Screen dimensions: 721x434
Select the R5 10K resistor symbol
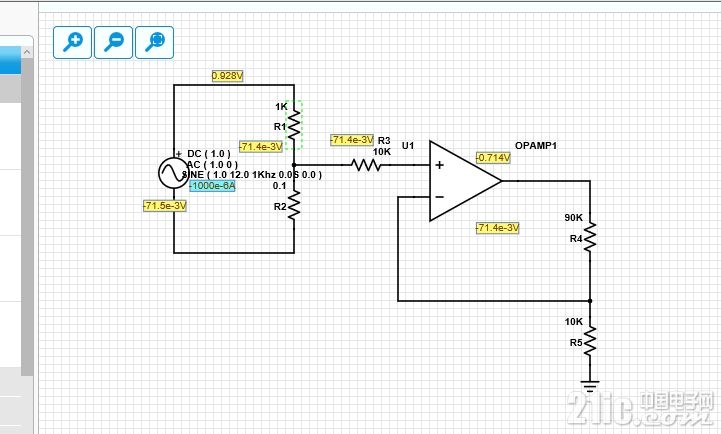click(x=590, y=341)
